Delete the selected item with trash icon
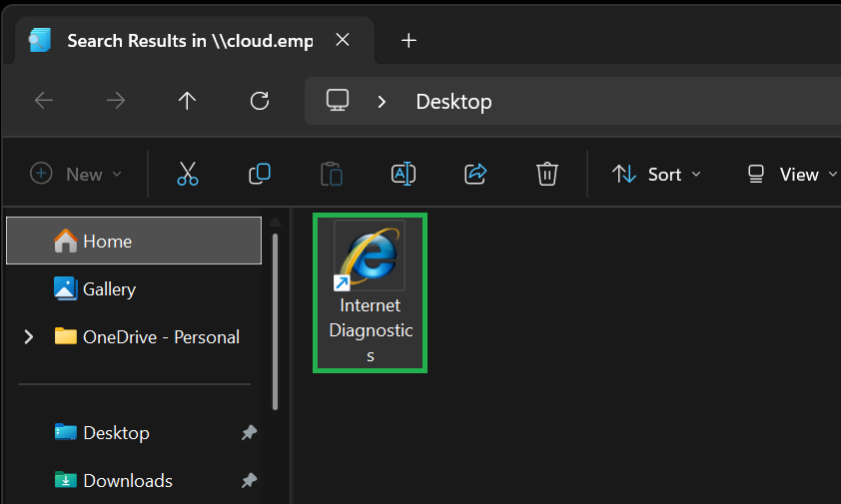Viewport: 841px width, 504px height. tap(547, 174)
